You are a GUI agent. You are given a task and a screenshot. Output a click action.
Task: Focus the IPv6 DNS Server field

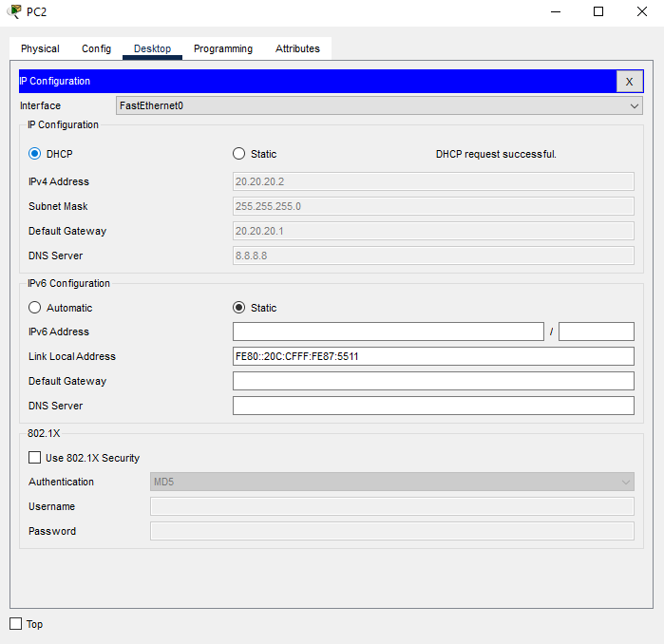[x=433, y=406]
